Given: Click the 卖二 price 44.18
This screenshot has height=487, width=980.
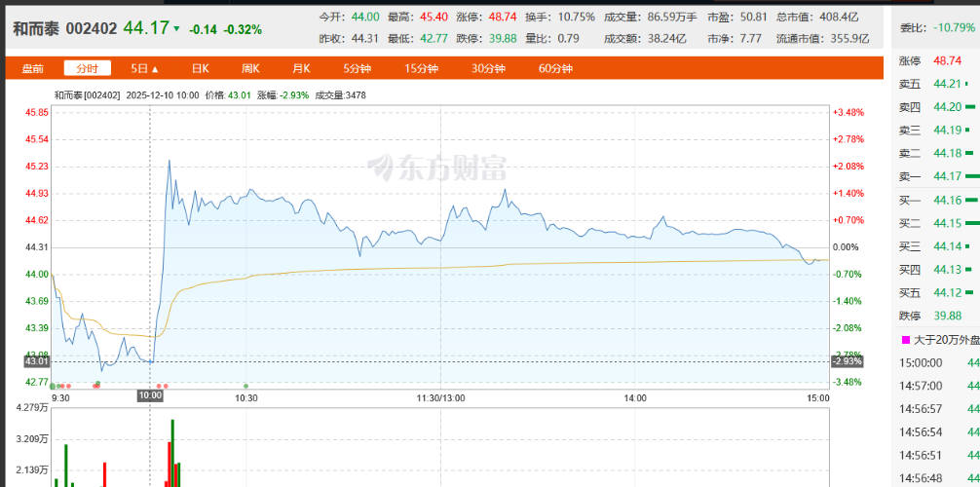Looking at the screenshot, I should tap(948, 153).
